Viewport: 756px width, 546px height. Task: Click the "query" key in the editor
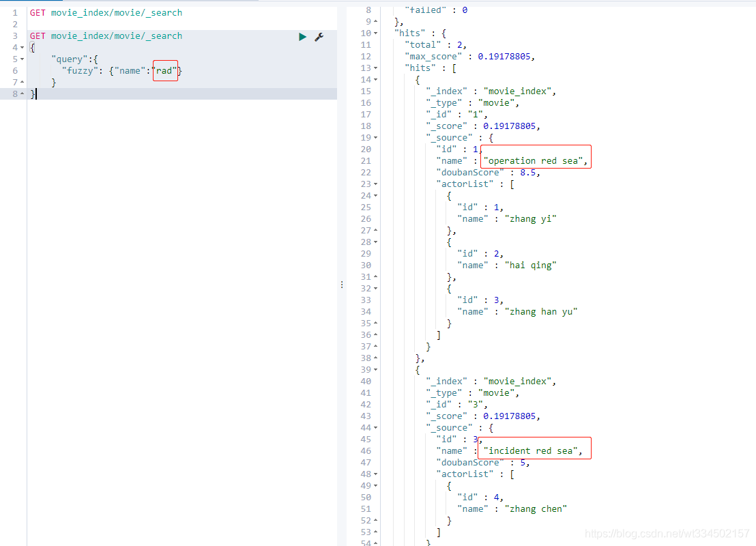pyautogui.click(x=70, y=59)
